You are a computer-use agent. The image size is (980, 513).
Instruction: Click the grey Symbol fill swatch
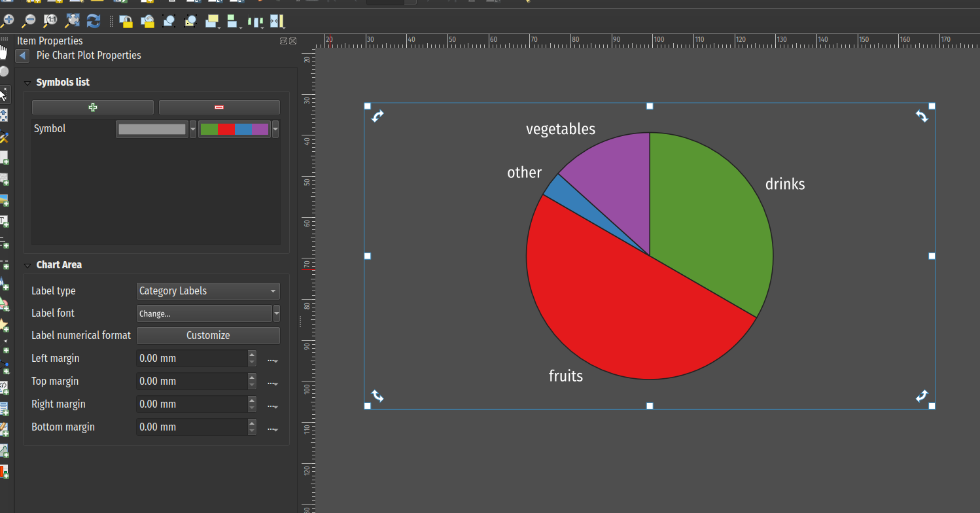pos(152,130)
